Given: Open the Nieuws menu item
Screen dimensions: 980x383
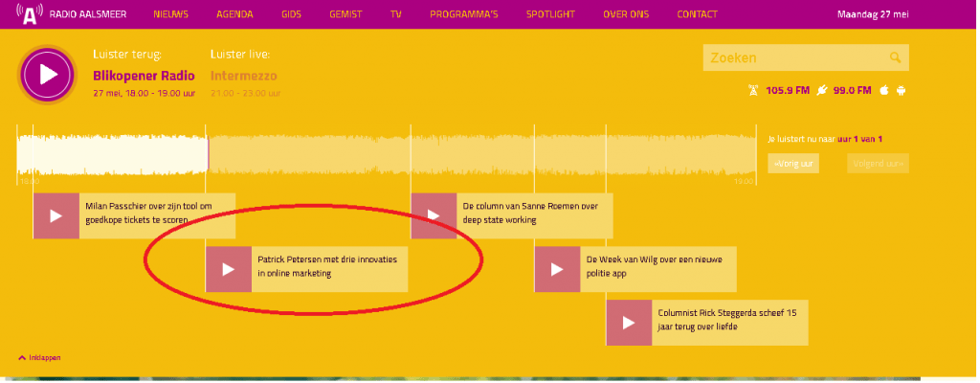Looking at the screenshot, I should (171, 15).
